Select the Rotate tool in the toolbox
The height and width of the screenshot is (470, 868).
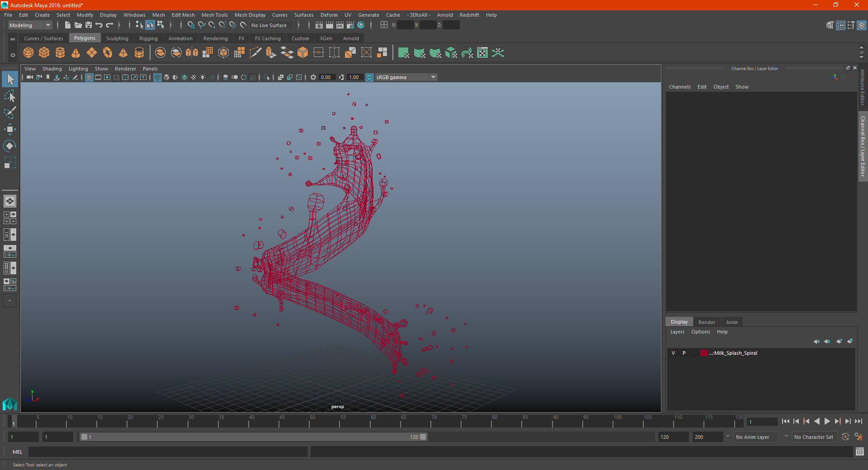pyautogui.click(x=9, y=146)
